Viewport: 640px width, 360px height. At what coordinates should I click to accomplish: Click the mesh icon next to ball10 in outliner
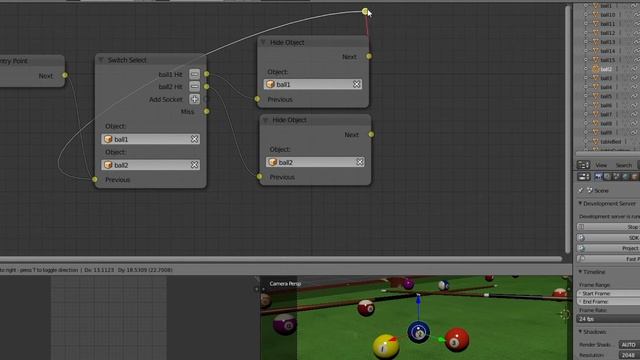point(596,15)
